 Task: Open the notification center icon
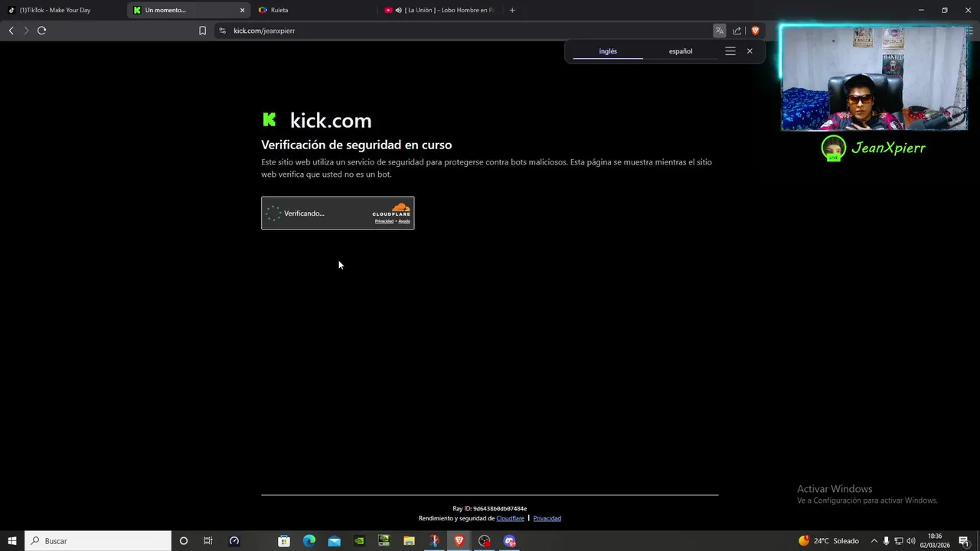[964, 541]
